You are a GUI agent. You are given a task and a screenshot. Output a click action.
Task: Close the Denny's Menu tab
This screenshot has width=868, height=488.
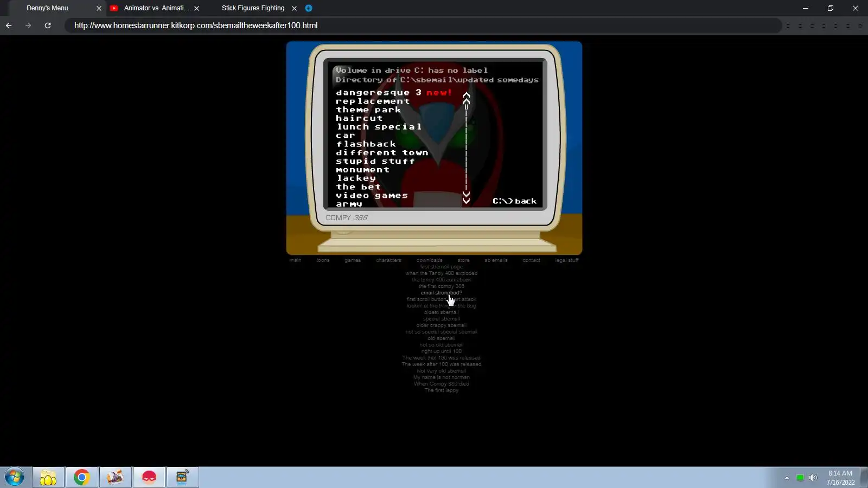point(99,8)
